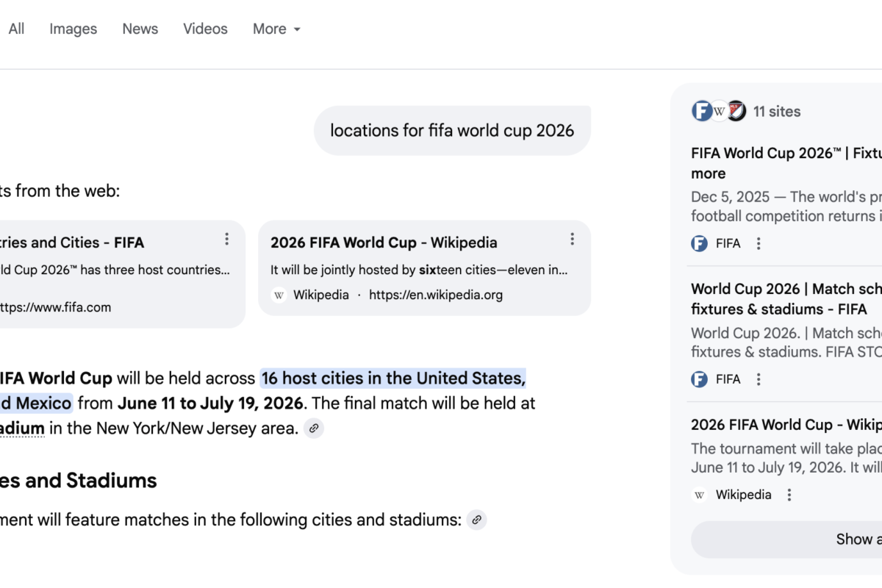Click the FIFA icon under the Match schedule result
This screenshot has height=588, width=882.
tap(698, 379)
